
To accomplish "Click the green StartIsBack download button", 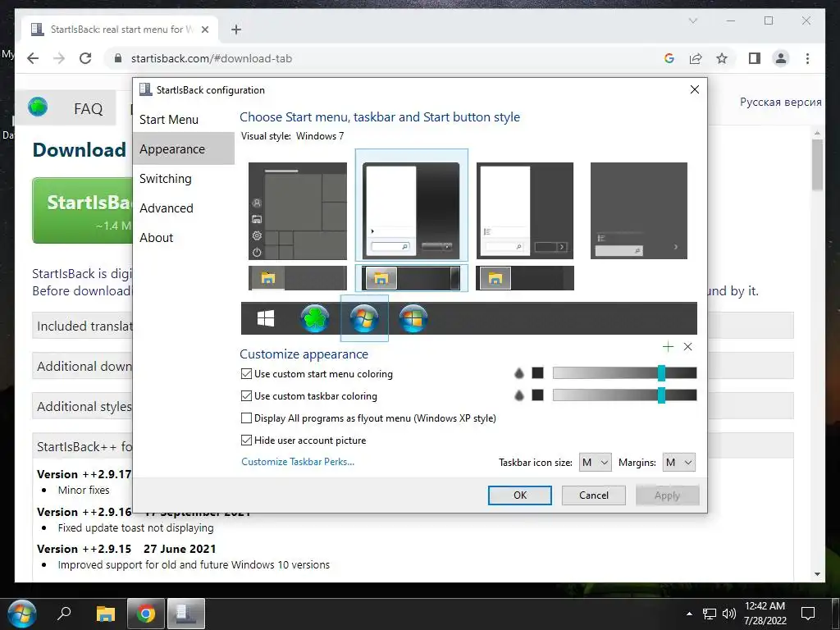I will click(83, 211).
